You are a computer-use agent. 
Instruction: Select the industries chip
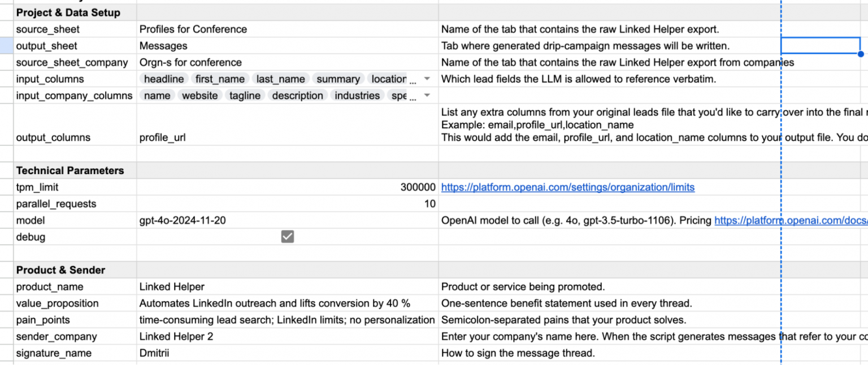357,95
